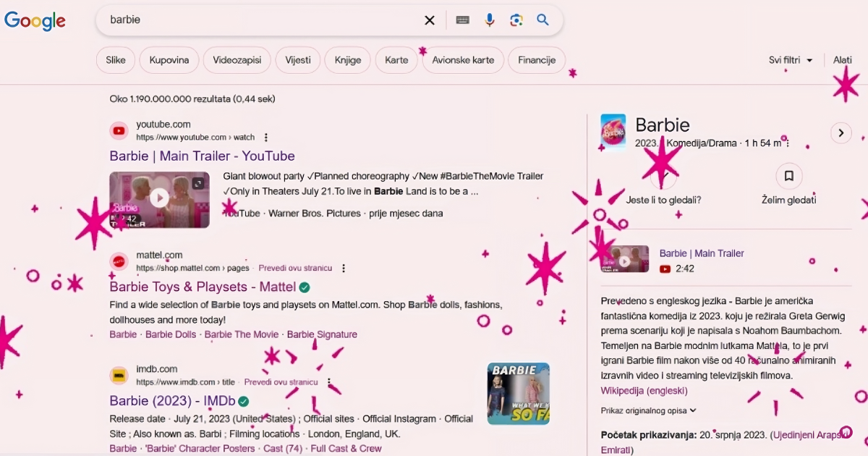Open the Barbie | Main Trailer - YouTube result
The image size is (868, 456).
(203, 156)
